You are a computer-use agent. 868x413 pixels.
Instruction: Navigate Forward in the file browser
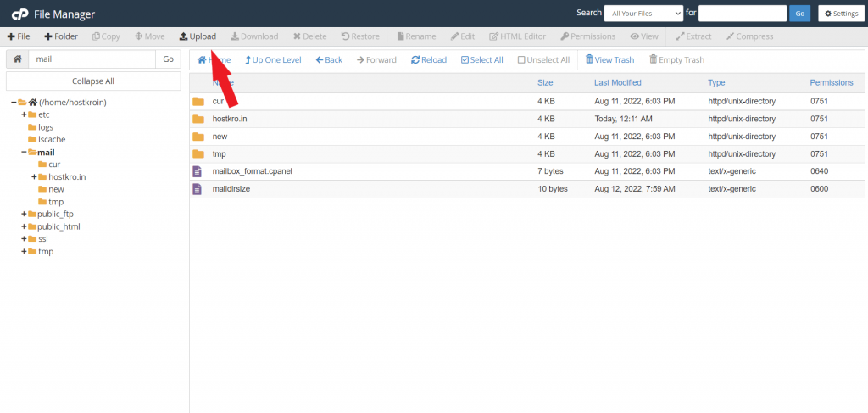point(376,60)
